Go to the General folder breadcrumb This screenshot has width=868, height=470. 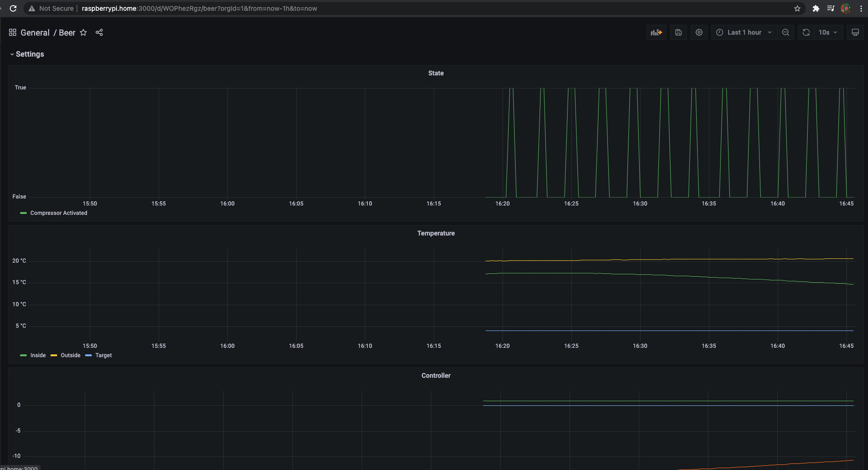coord(35,32)
